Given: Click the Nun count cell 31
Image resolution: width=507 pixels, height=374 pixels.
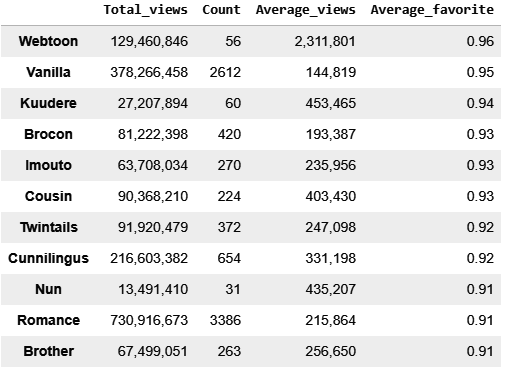Looking at the screenshot, I should 233,290.
